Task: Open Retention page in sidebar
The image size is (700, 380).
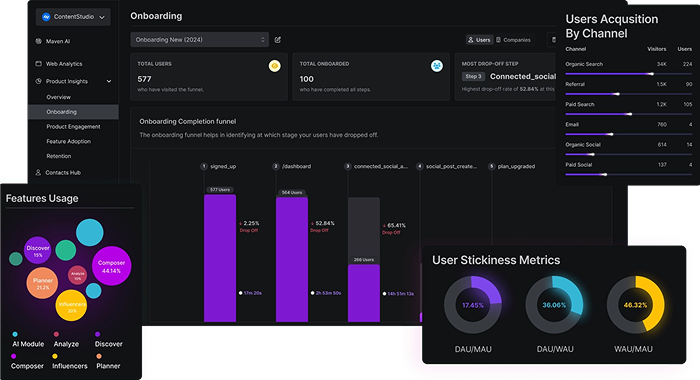Action: (x=58, y=156)
